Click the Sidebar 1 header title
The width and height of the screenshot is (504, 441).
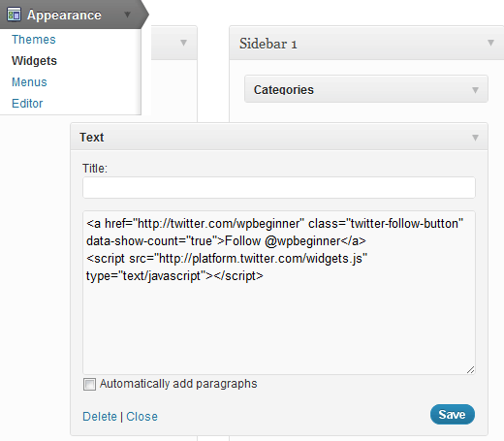[268, 44]
